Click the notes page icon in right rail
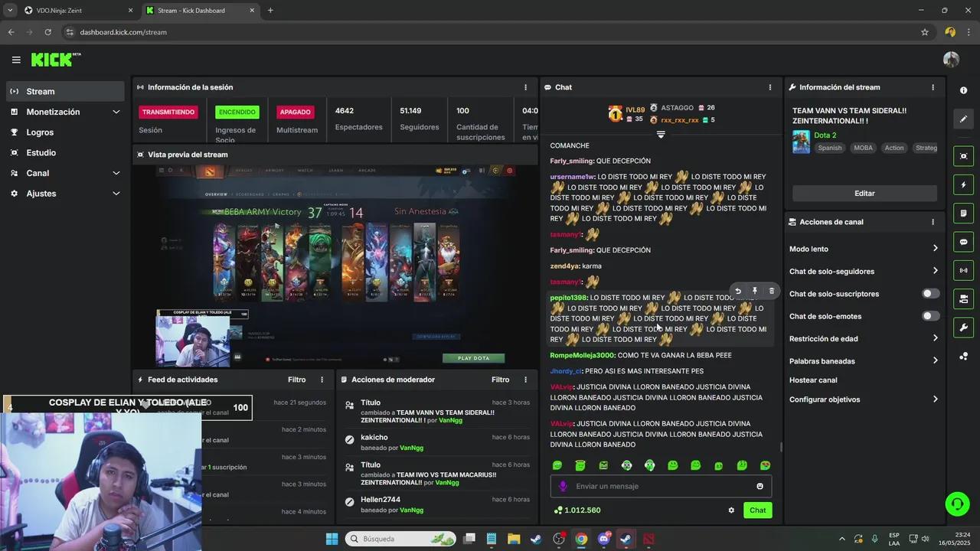Viewport: 980px width, 551px height. point(963,214)
